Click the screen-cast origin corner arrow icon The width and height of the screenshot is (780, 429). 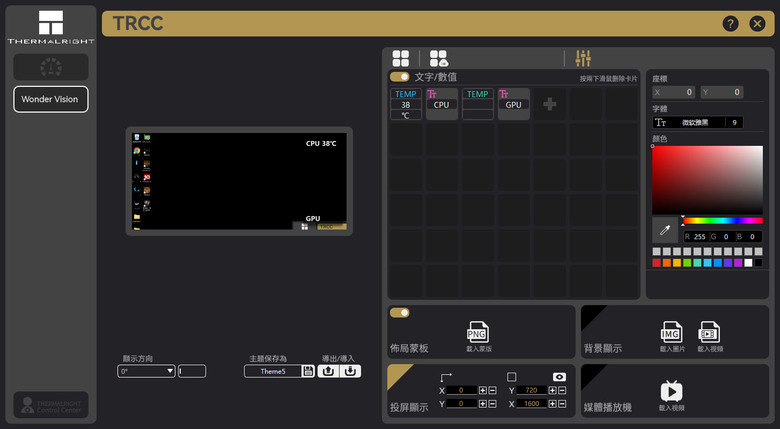coord(446,377)
